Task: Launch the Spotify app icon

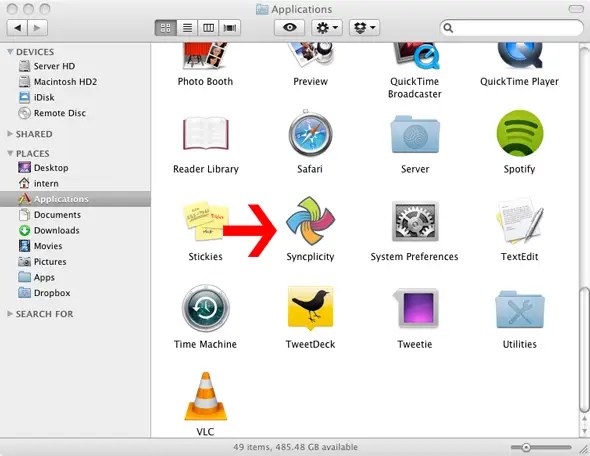Action: (520, 133)
